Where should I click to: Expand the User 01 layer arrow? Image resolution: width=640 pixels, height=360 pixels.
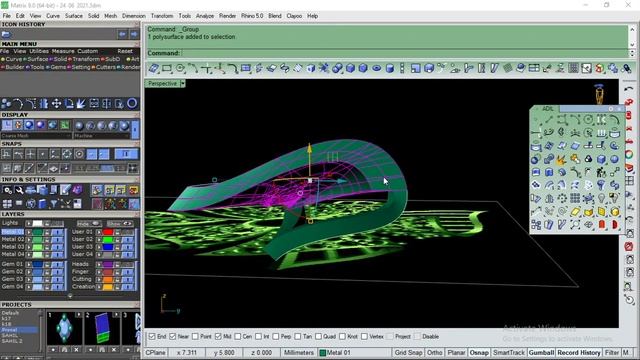[x=99, y=232]
